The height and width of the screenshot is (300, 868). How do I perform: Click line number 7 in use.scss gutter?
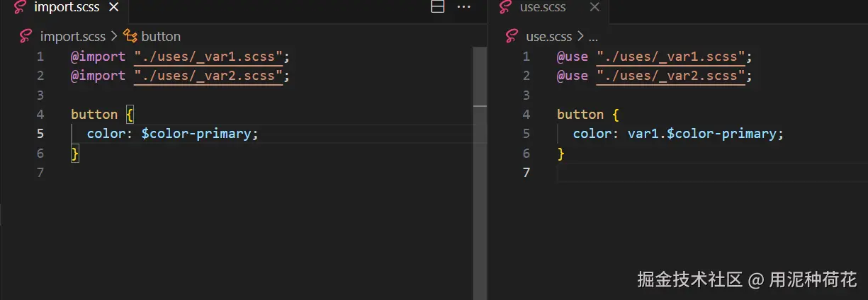pyautogui.click(x=526, y=172)
